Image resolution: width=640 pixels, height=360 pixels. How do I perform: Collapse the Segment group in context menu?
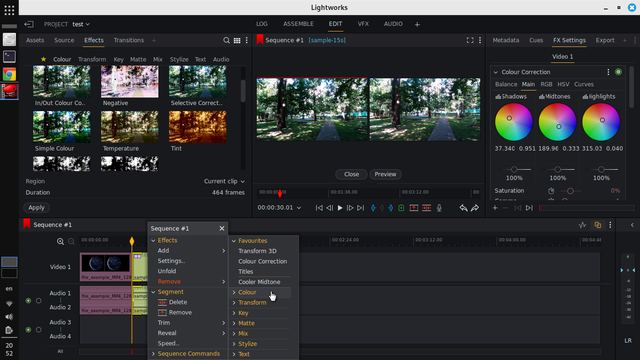coord(153,292)
